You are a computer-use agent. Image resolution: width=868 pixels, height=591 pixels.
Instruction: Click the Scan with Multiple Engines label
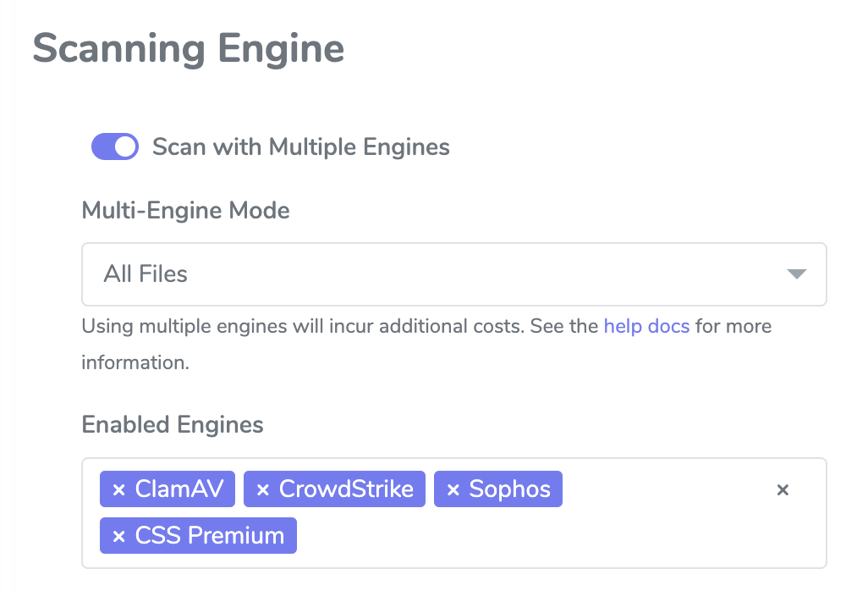coord(300,146)
